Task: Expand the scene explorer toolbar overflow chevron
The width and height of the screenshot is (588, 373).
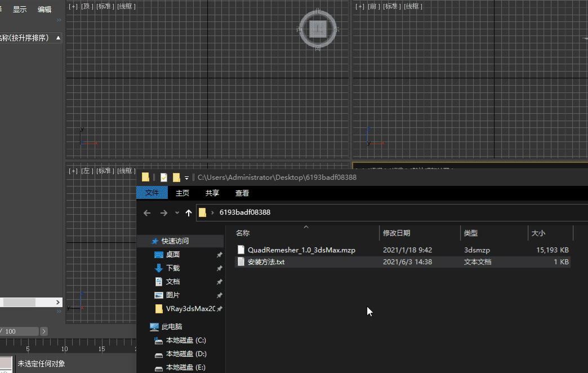Action: pyautogui.click(x=59, y=20)
